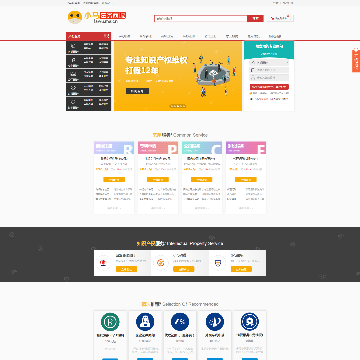This screenshot has height=360, width=360.
Task: Open the blue shield service logo
Action: point(218,263)
